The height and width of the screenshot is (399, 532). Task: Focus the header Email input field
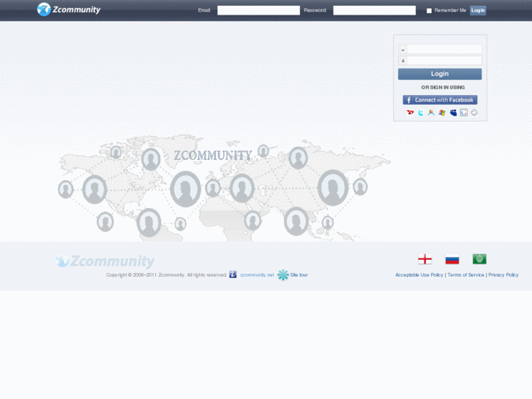pyautogui.click(x=258, y=10)
